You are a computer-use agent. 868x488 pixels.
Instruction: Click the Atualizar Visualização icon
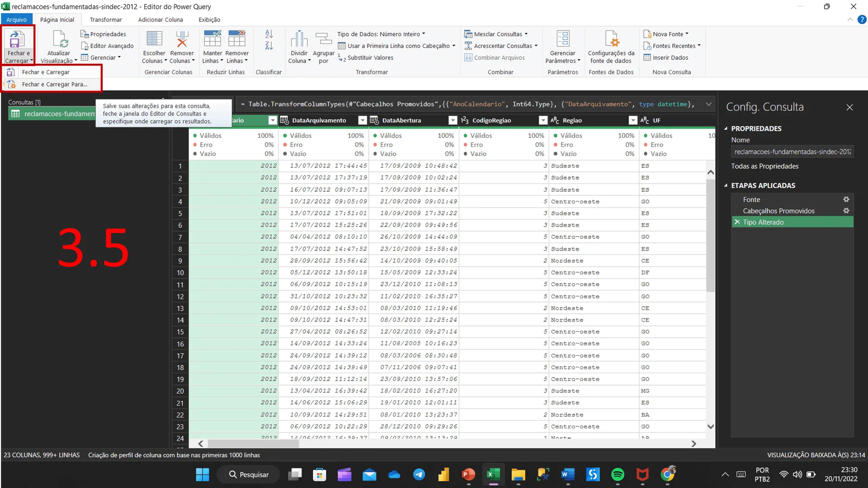tap(59, 40)
